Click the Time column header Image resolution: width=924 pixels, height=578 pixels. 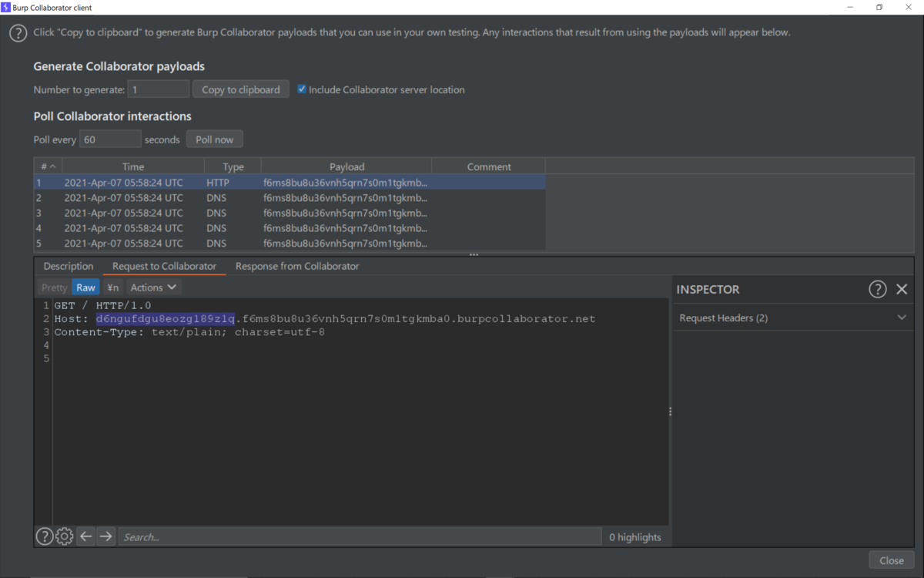coord(132,166)
